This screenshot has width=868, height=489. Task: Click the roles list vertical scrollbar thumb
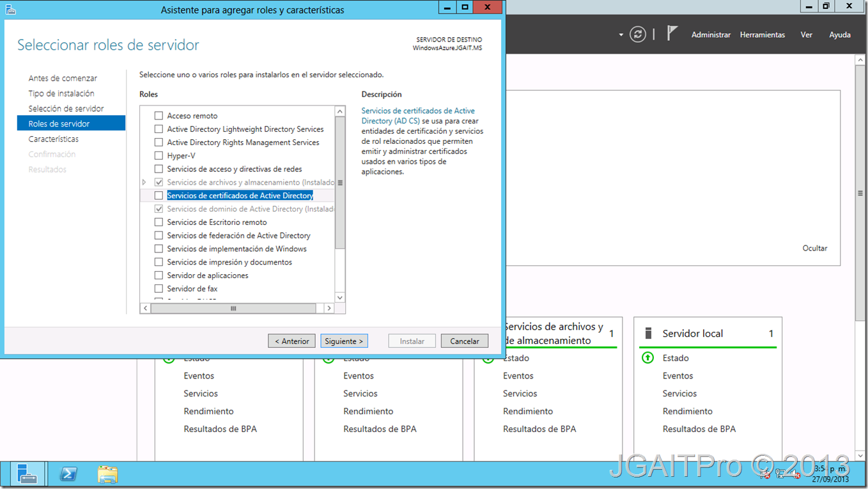340,183
